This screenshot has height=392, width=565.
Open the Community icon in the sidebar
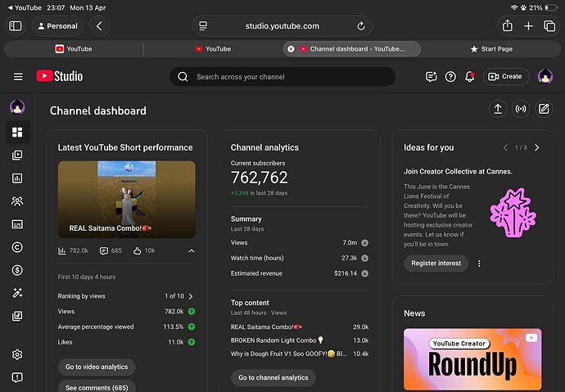pos(17,201)
